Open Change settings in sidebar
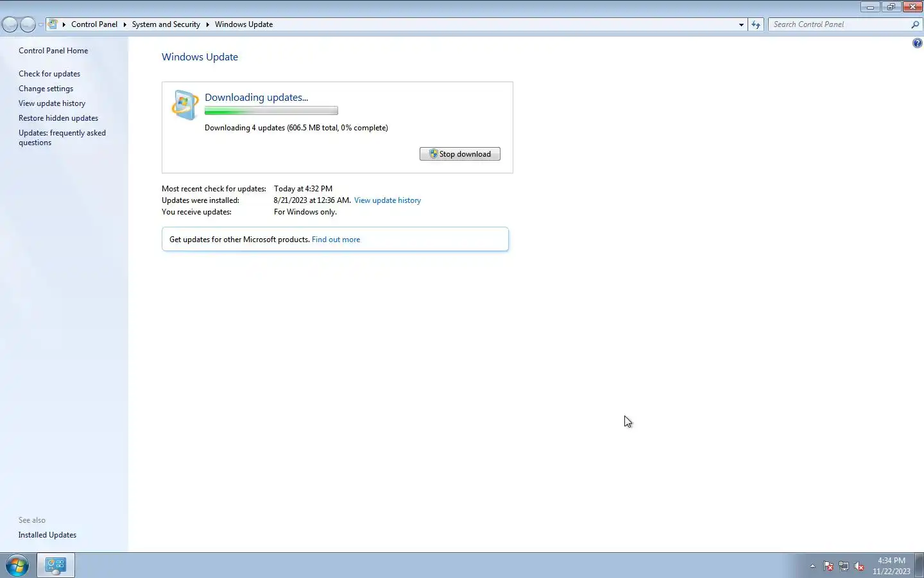This screenshot has width=924, height=578. click(46, 89)
